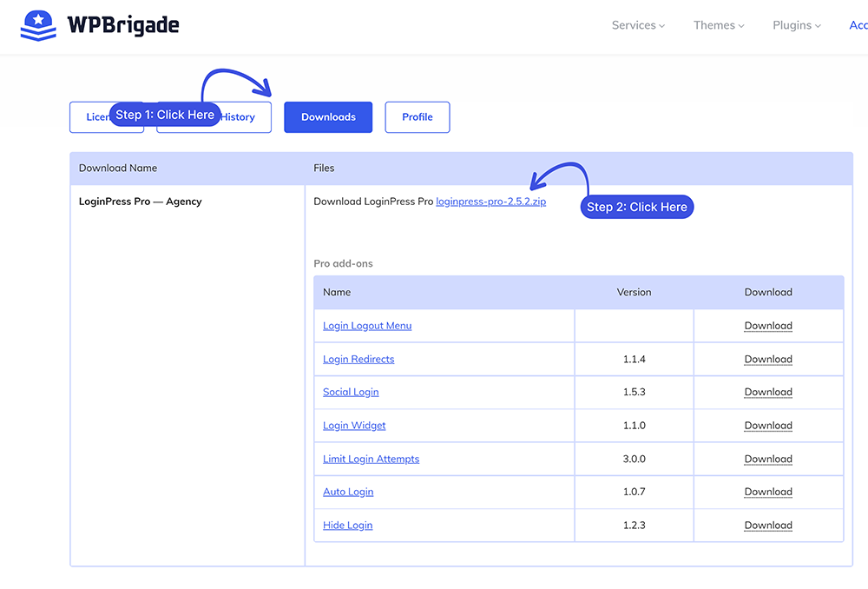868x589 pixels.
Task: Click Download for Login Redirects
Action: [768, 359]
